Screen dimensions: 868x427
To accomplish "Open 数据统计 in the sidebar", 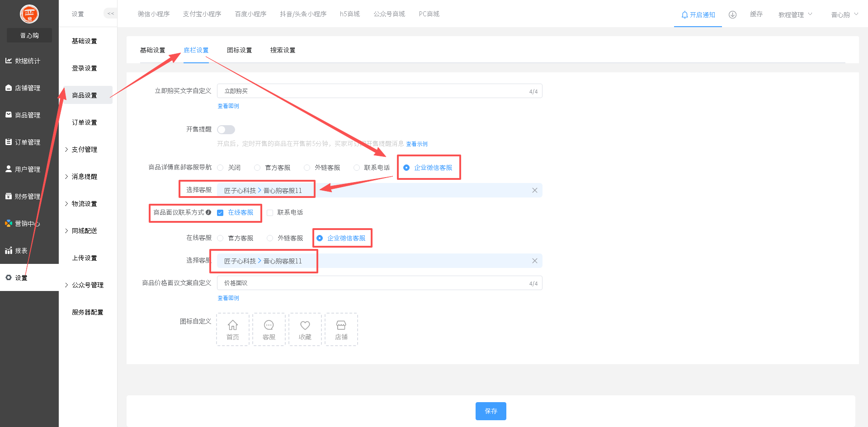I will pyautogui.click(x=23, y=61).
